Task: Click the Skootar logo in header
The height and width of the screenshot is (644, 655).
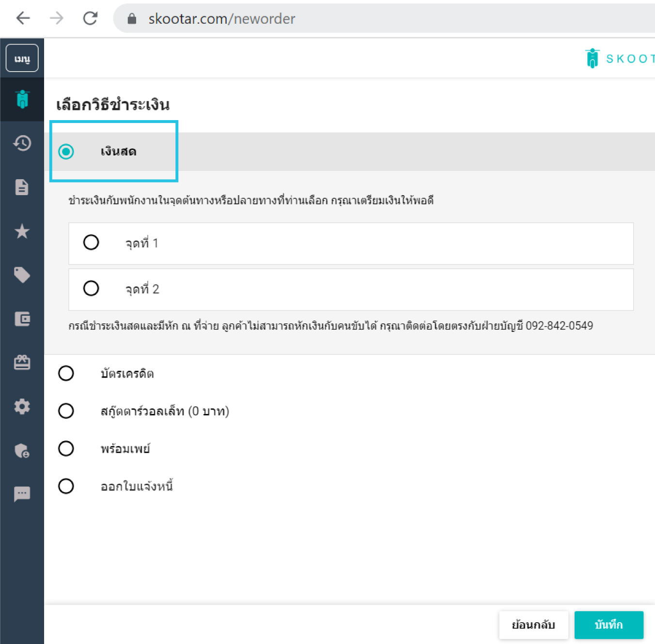Action: tap(620, 59)
